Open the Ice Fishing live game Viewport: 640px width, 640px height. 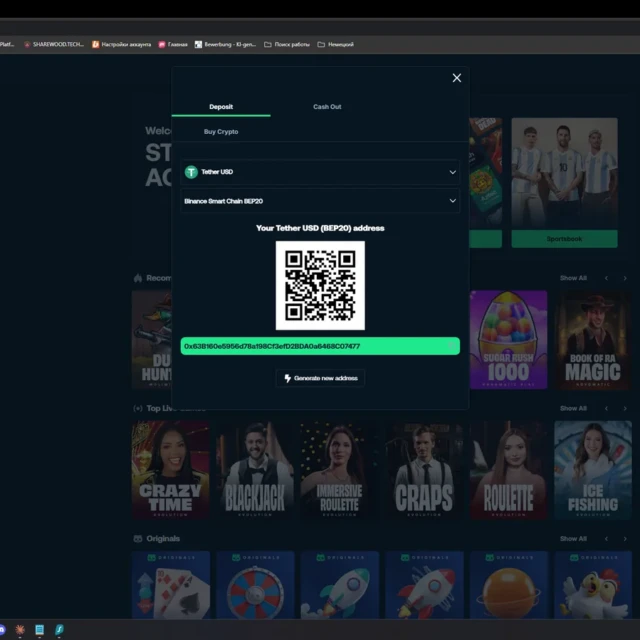593,470
